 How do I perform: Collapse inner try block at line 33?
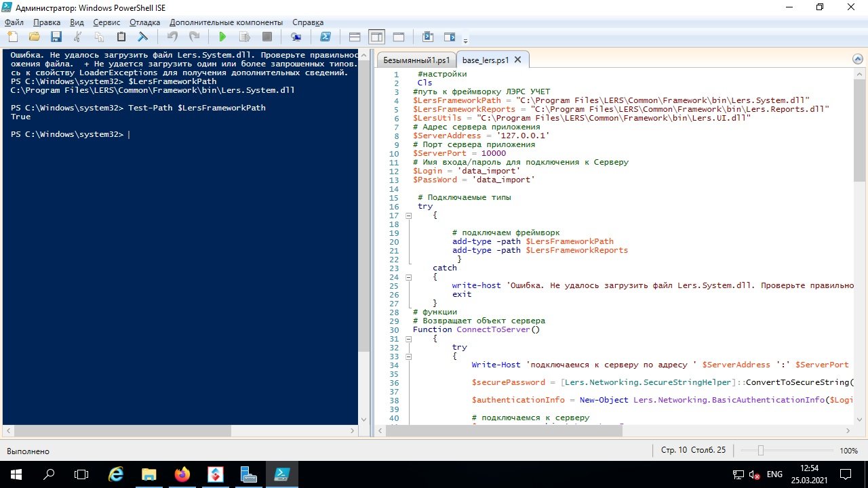point(408,357)
